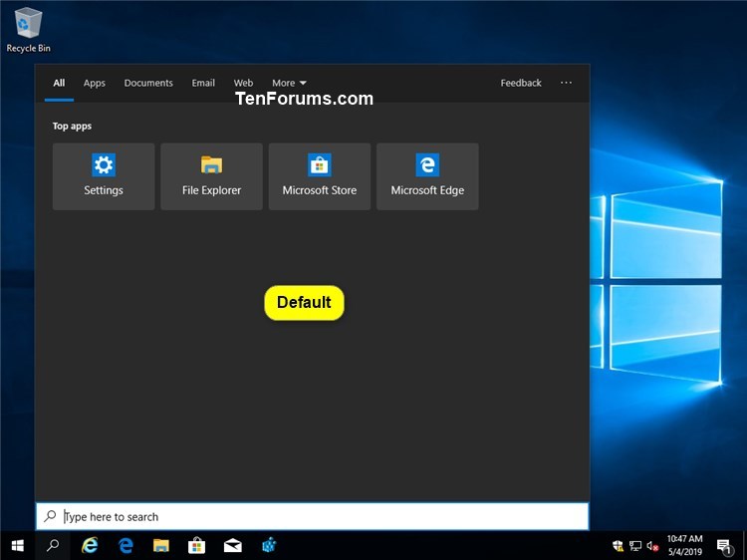This screenshot has height=560, width=747.
Task: Click the Top apps heading
Action: [72, 126]
